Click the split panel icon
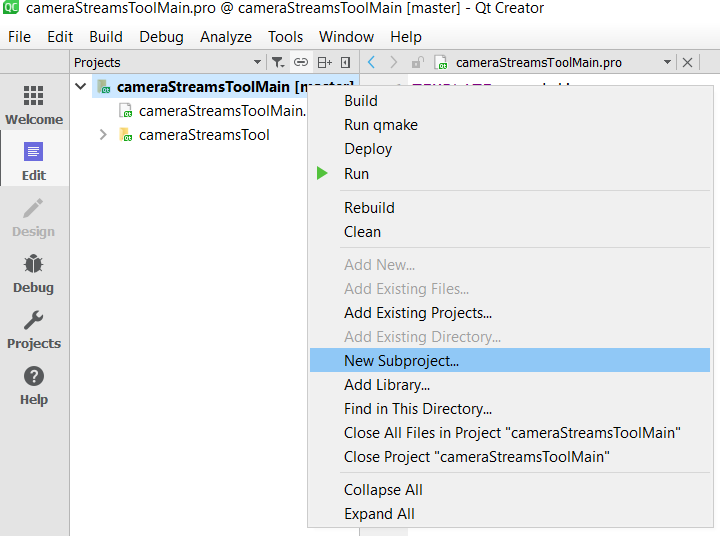The height and width of the screenshot is (536, 720). [x=325, y=62]
